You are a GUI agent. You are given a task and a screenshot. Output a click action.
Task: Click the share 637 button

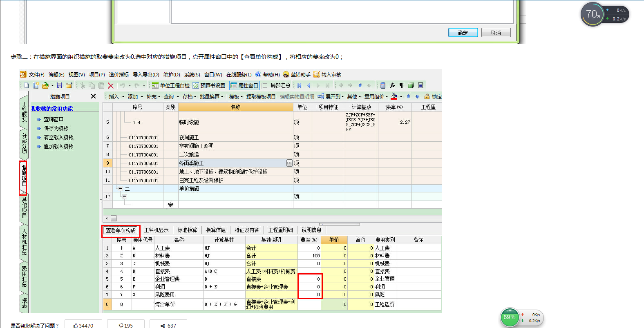click(x=168, y=325)
